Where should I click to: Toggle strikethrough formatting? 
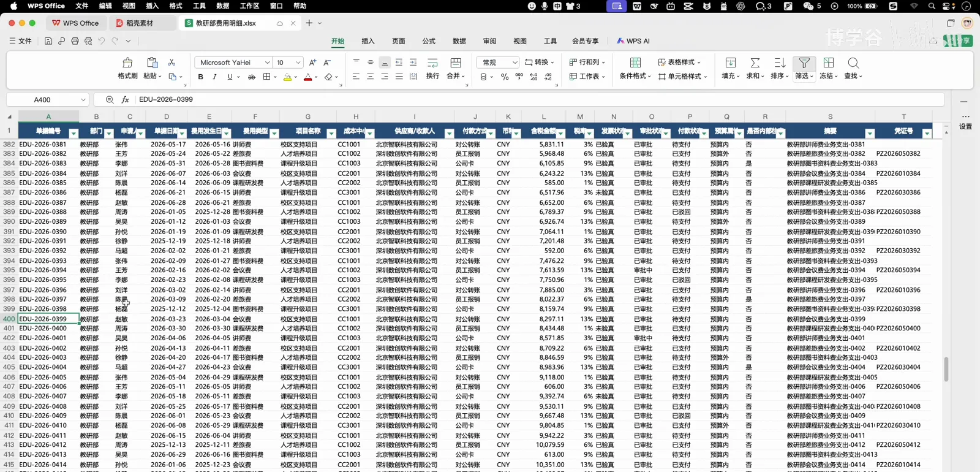(x=251, y=77)
